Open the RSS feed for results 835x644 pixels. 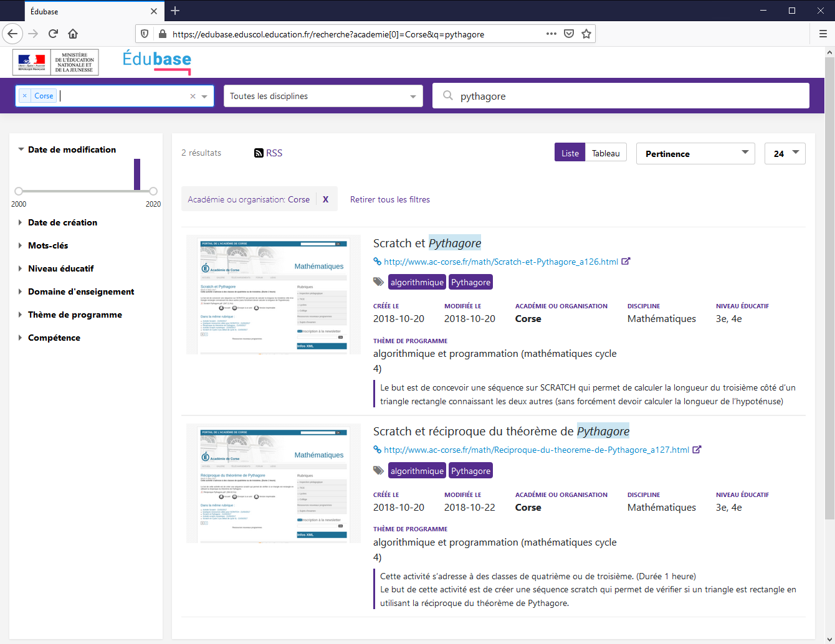(x=268, y=153)
